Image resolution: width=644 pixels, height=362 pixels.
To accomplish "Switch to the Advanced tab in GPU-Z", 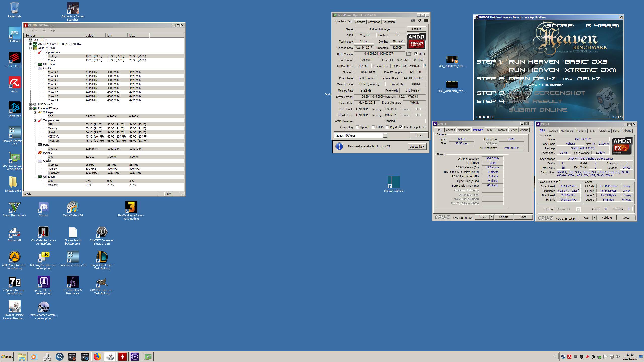I will [374, 22].
